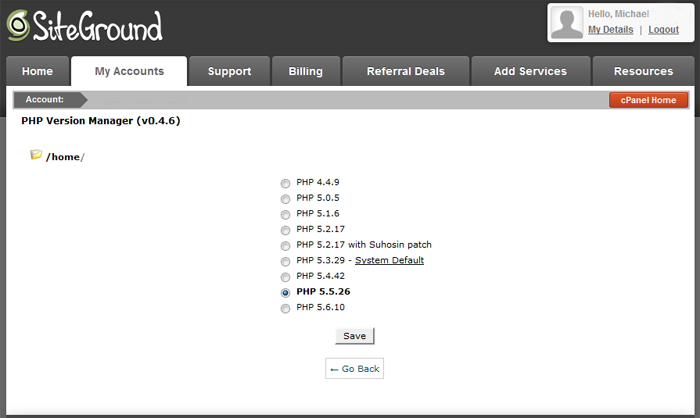Screen dimensions: 700x418
Task: Click the Go Back button
Action: (x=354, y=368)
